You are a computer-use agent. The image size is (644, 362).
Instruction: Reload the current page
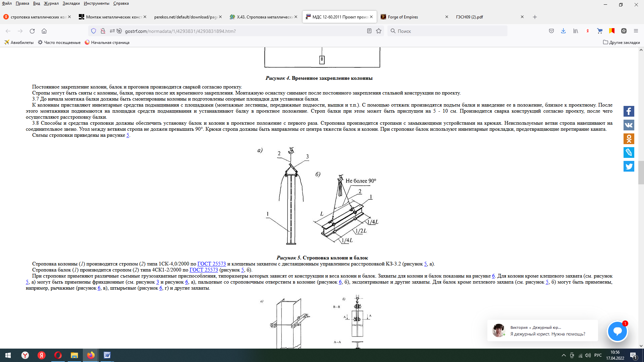point(32,31)
